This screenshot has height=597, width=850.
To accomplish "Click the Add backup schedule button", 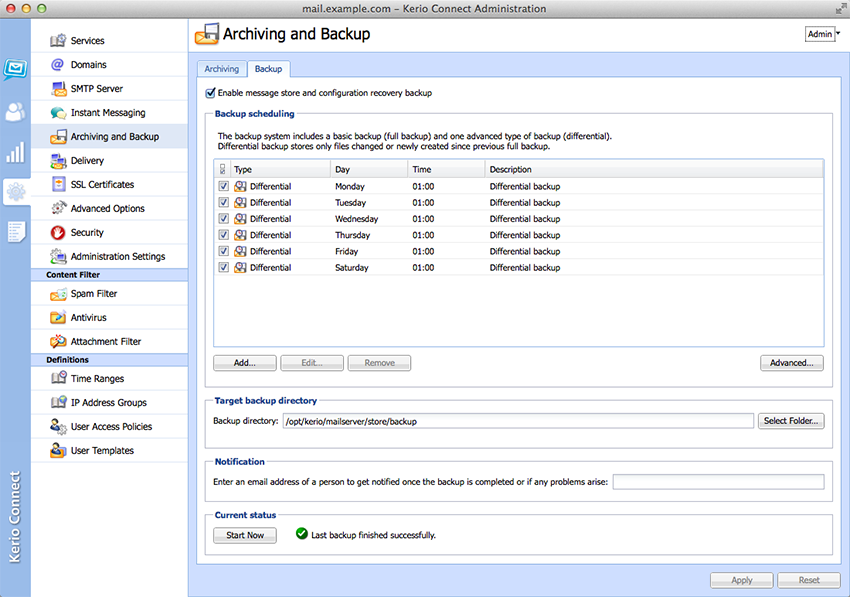I will coord(245,363).
